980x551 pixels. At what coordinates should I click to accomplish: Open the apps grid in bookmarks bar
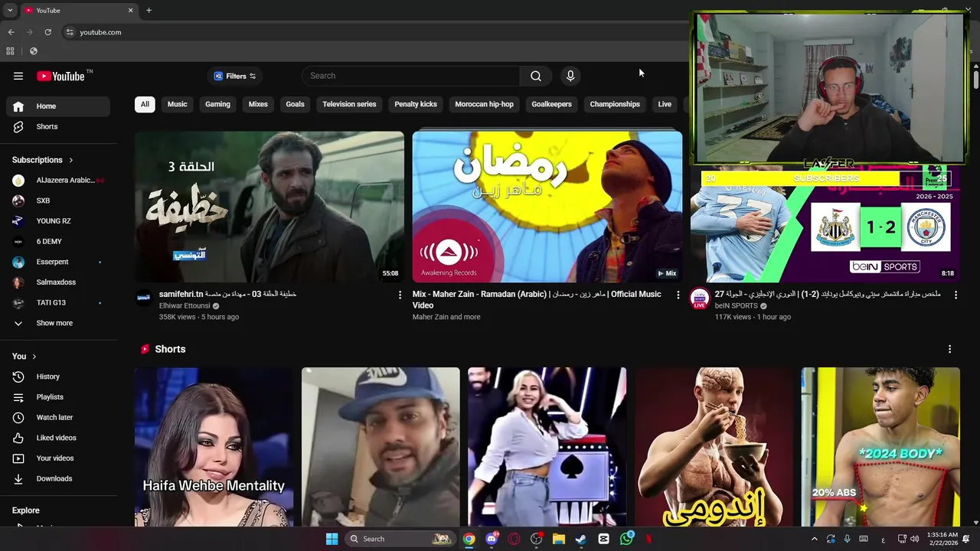click(x=10, y=51)
